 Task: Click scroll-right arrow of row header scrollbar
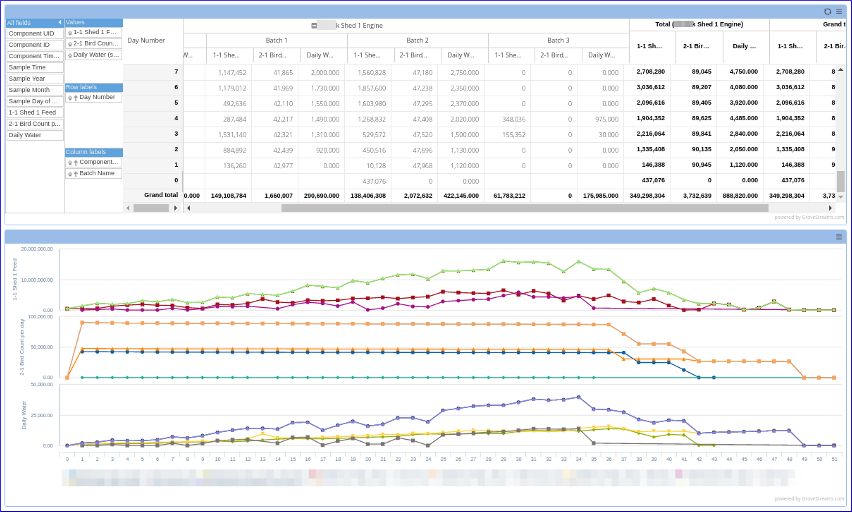point(175,208)
